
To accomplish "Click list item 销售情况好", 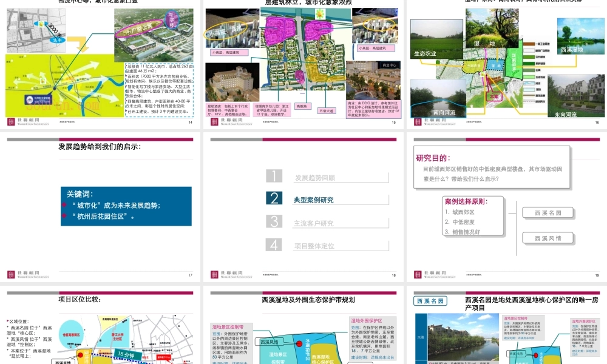I will coord(466,232).
